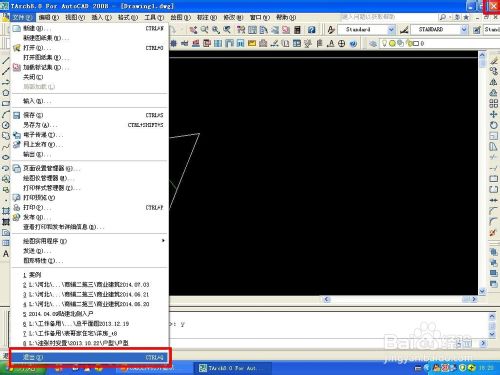Open the 插入 (Insert) menu
Screen dimensions: 500x375
pos(101,17)
